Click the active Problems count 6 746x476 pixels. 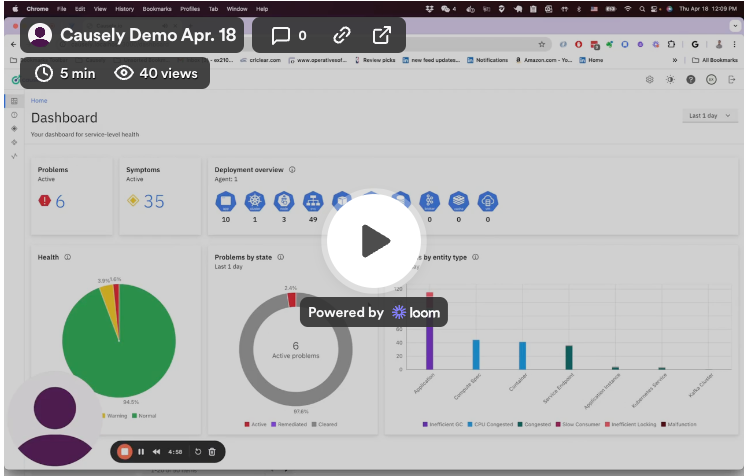pyautogui.click(x=60, y=202)
